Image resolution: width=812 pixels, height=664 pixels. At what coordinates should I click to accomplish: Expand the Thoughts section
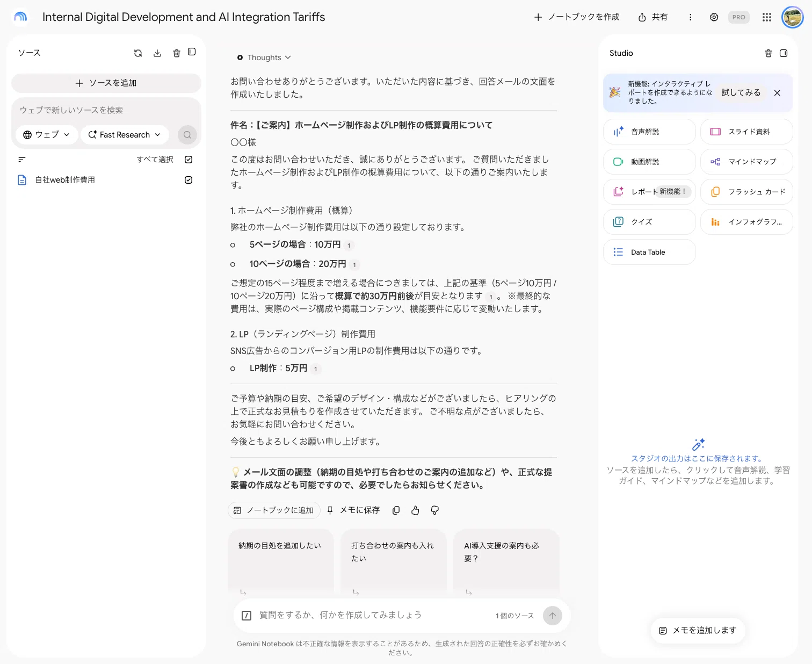pos(264,57)
